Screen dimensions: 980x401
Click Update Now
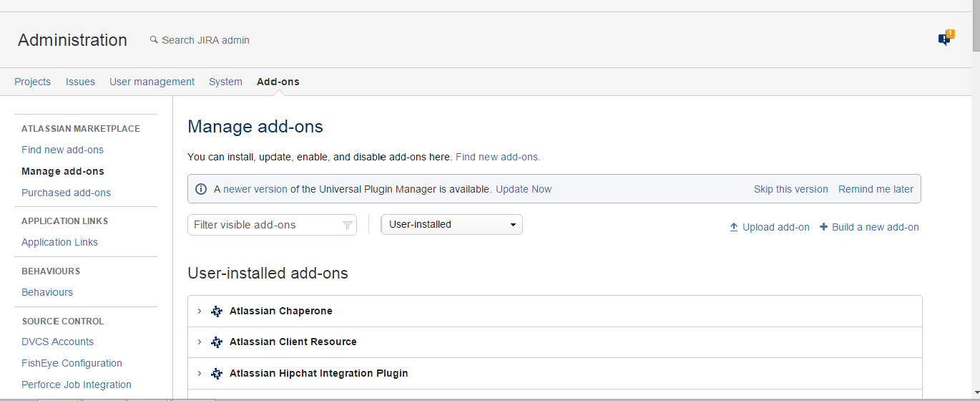pyautogui.click(x=524, y=189)
